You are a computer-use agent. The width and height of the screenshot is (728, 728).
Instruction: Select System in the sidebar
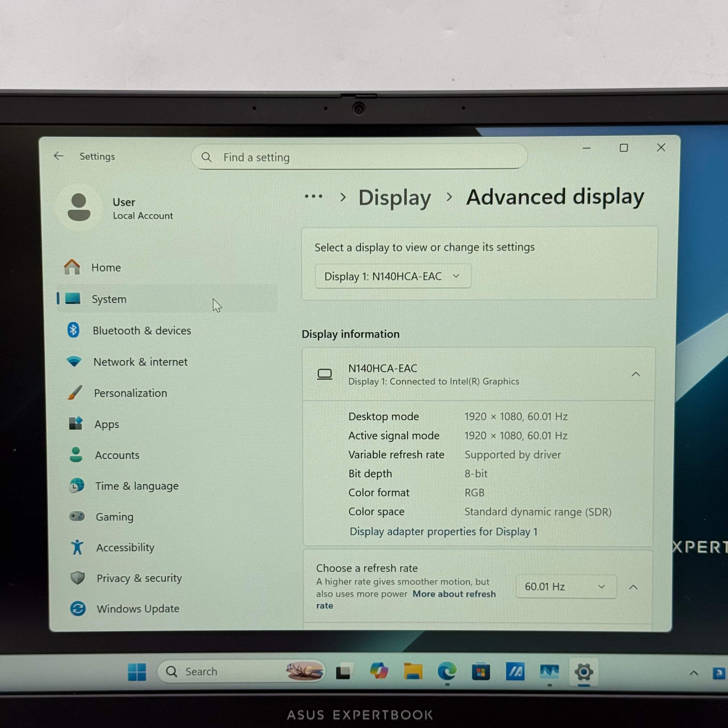[167, 298]
